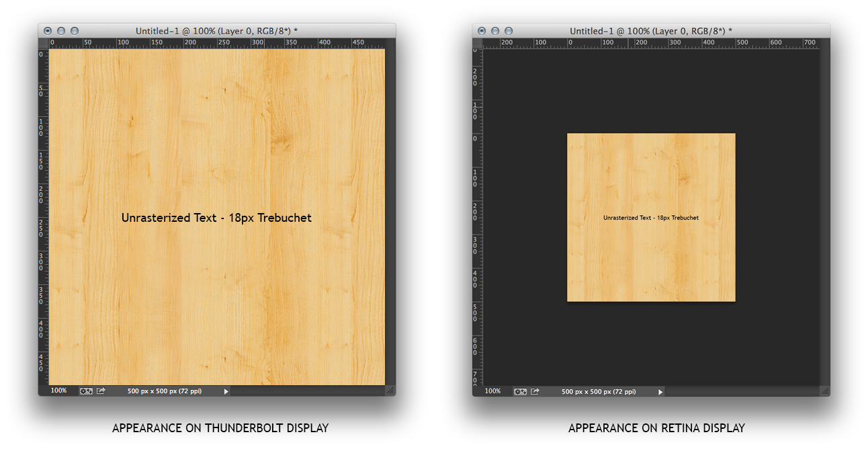Image resolution: width=868 pixels, height=449 pixels.
Task: Close the Thunderbolt display document window
Action: 48,31
